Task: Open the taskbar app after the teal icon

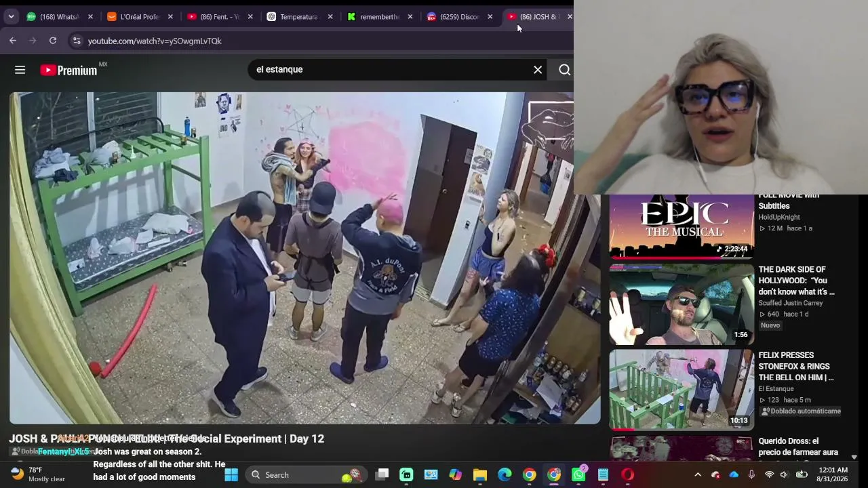Action: tap(431, 474)
